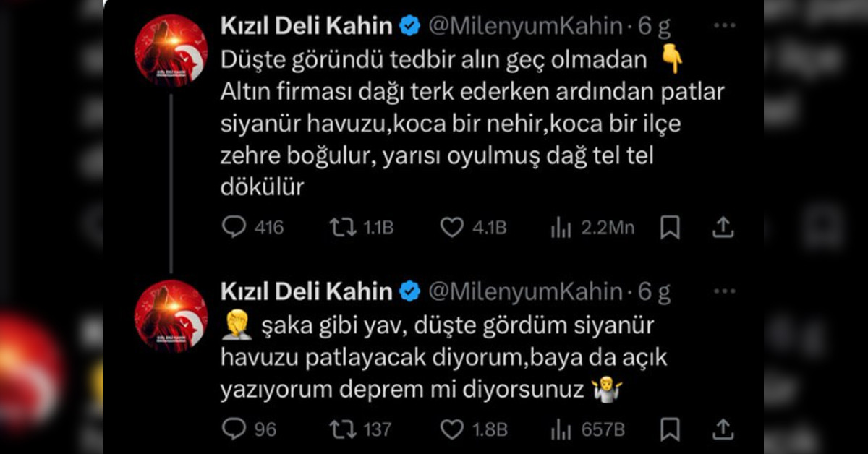This screenshot has width=868, height=454.
Task: Open more options menu on second tweet
Action: 724,292
